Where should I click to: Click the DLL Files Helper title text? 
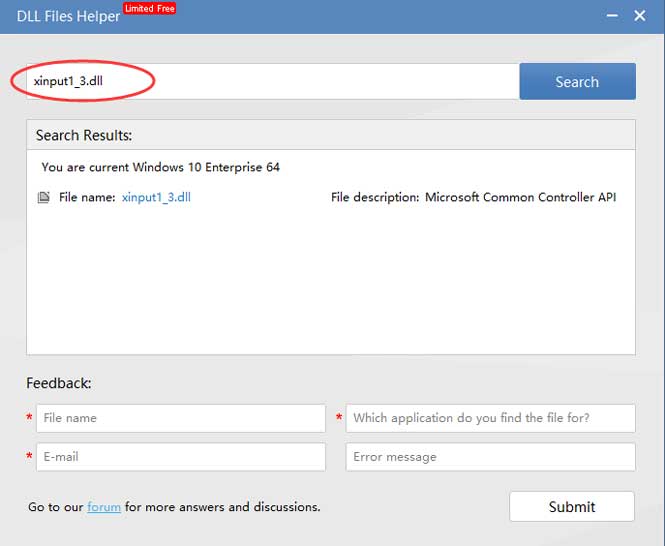(x=68, y=17)
